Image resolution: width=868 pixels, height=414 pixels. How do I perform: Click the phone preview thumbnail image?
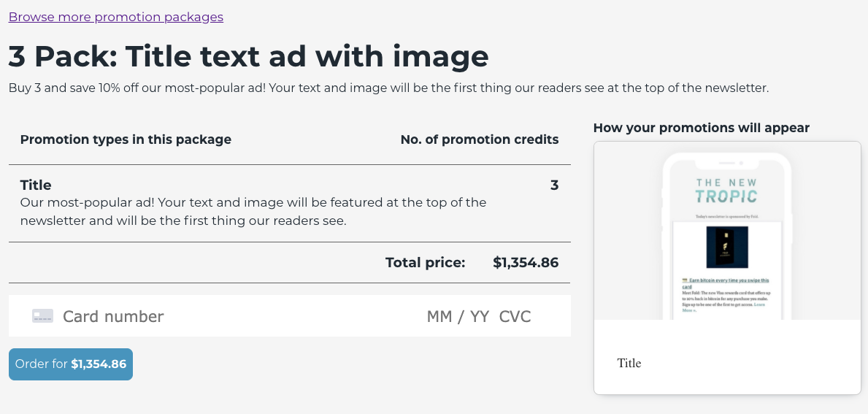[x=727, y=231]
